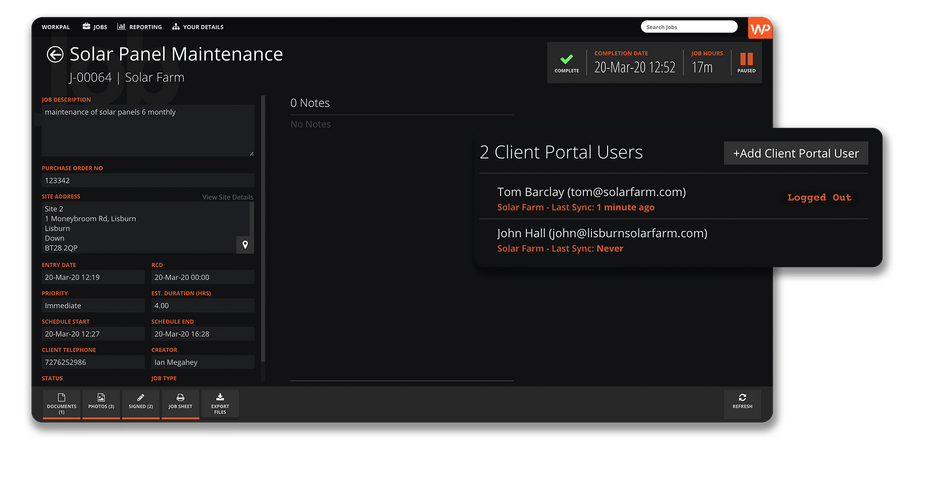The height and width of the screenshot is (491, 949).
Task: Open the Photos (3) button
Action: 101,404
